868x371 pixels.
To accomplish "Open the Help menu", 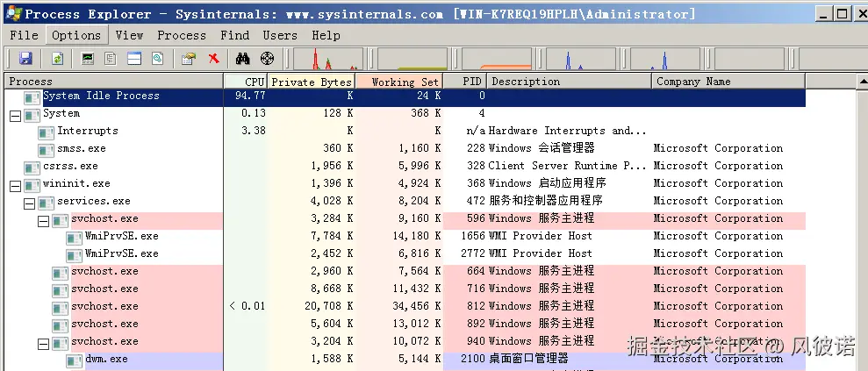I will point(326,35).
